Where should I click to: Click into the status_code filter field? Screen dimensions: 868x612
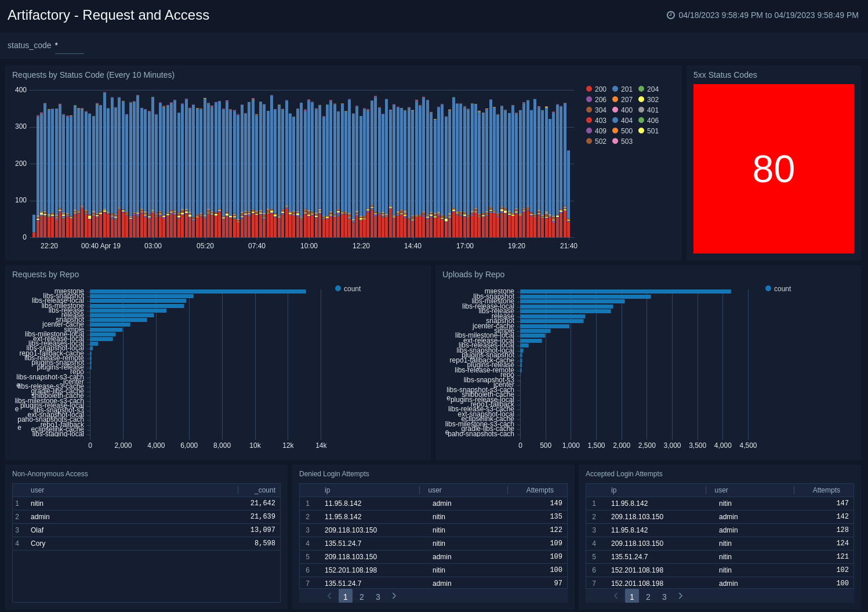click(70, 46)
